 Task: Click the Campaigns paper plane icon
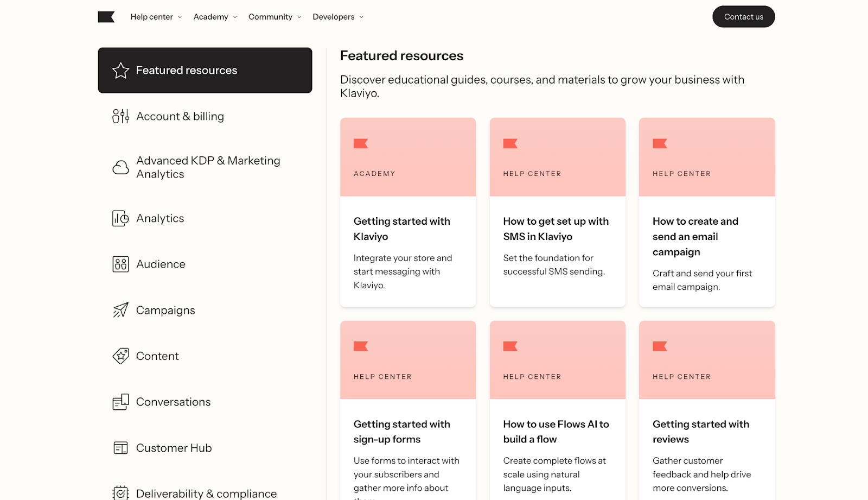[x=120, y=310]
